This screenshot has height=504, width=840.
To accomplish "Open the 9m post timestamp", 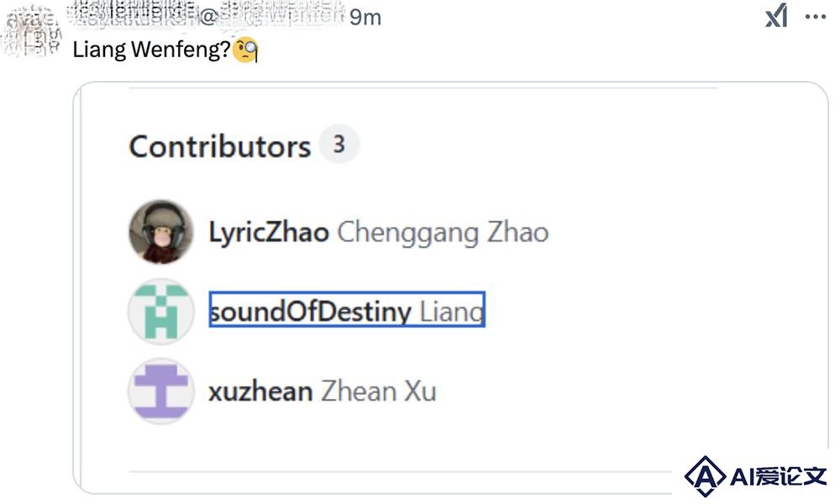I will [x=365, y=18].
